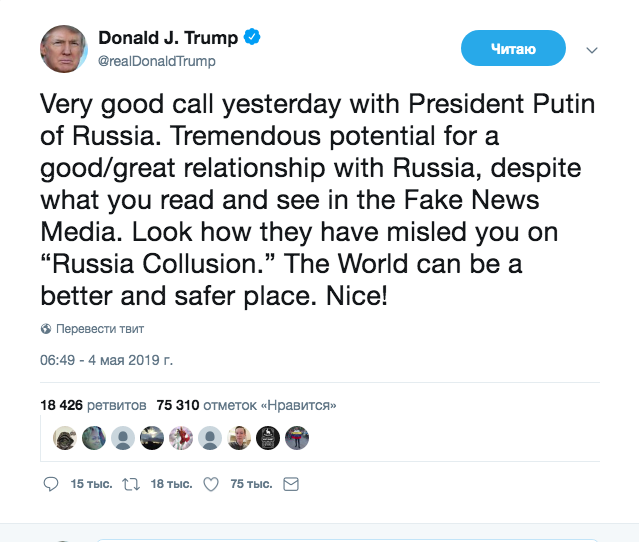Click the red flower liker avatar
Screen dimensions: 639x542
181,438
